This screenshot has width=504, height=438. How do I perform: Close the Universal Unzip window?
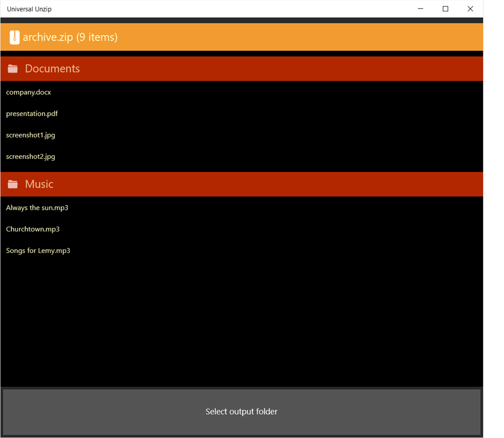[x=470, y=9]
